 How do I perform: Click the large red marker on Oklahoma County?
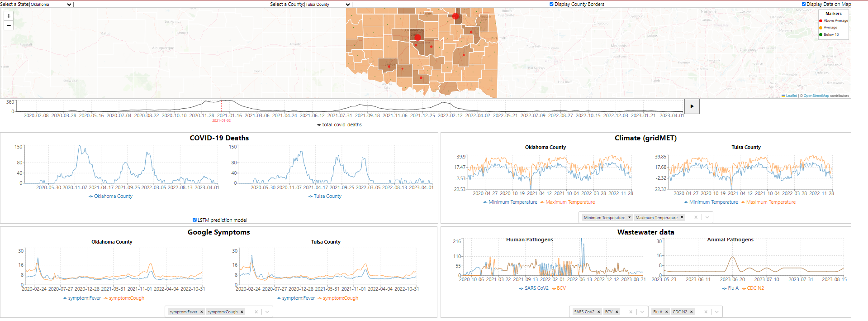417,38
